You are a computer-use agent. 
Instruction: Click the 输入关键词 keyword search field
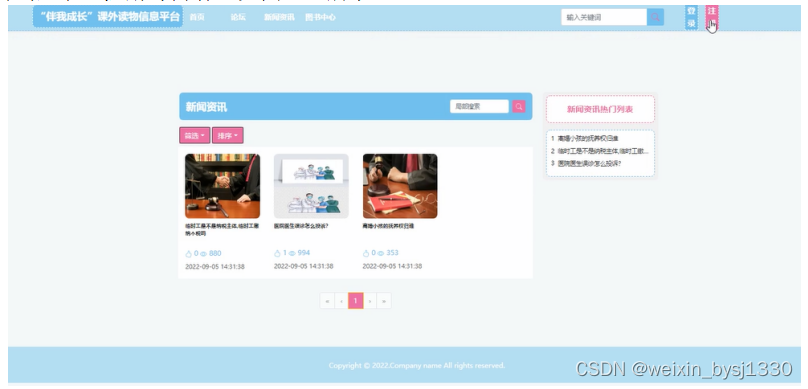pyautogui.click(x=604, y=17)
